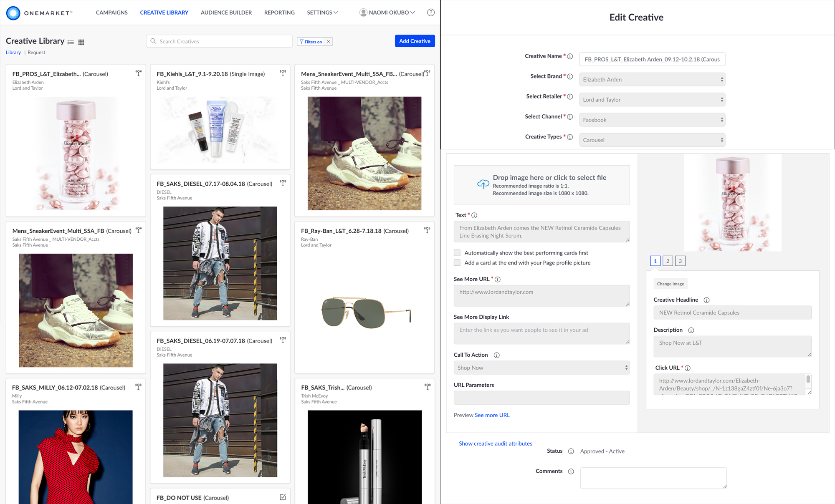
Task: Enable add card with Page profile picture
Action: [457, 263]
